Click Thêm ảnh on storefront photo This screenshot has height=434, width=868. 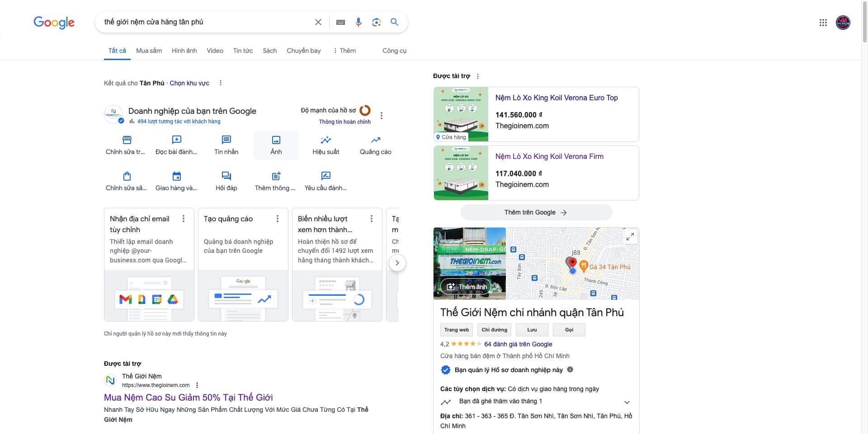click(466, 287)
